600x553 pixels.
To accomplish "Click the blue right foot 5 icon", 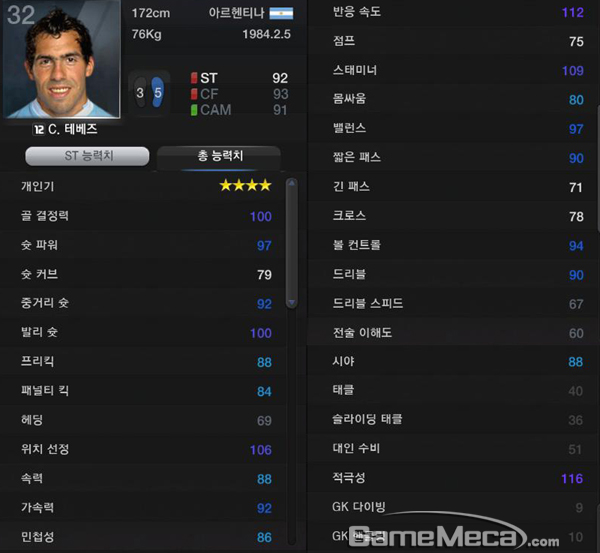I will (157, 92).
